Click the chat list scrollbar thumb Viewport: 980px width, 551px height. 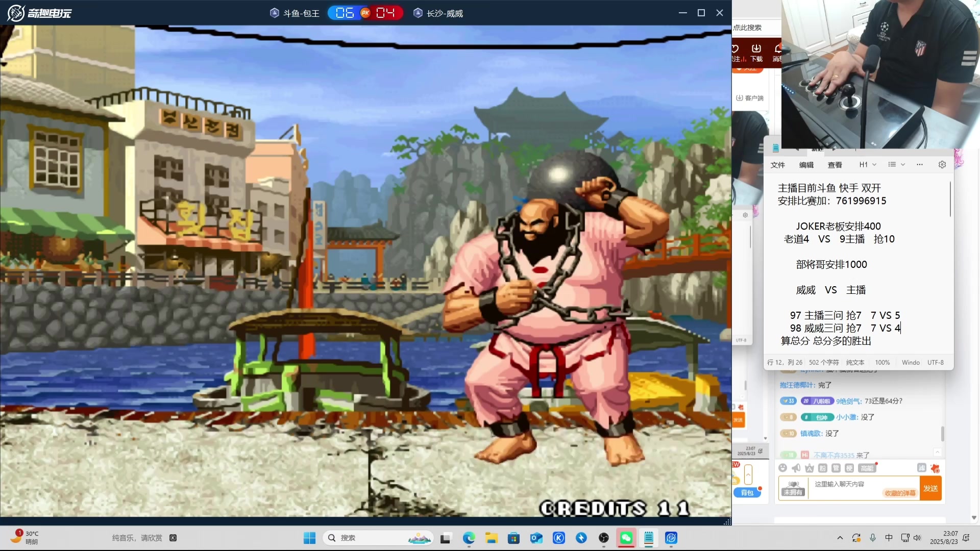coord(942,434)
